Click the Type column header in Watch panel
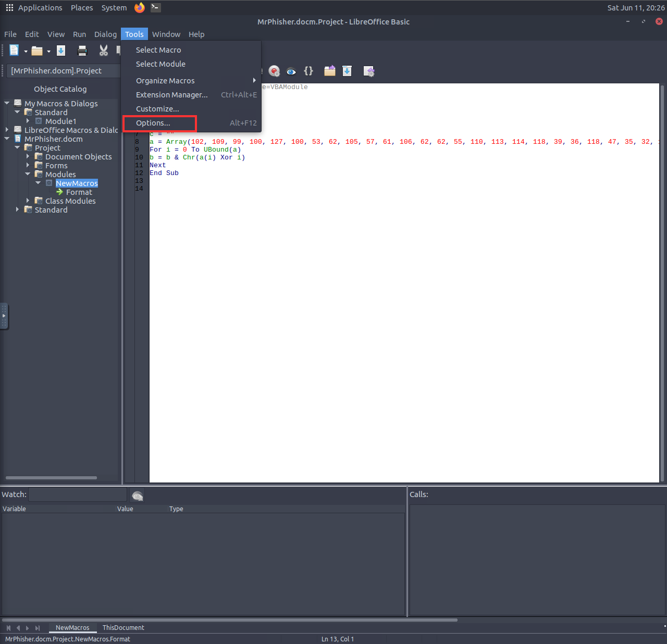The width and height of the screenshot is (667, 644). [176, 509]
